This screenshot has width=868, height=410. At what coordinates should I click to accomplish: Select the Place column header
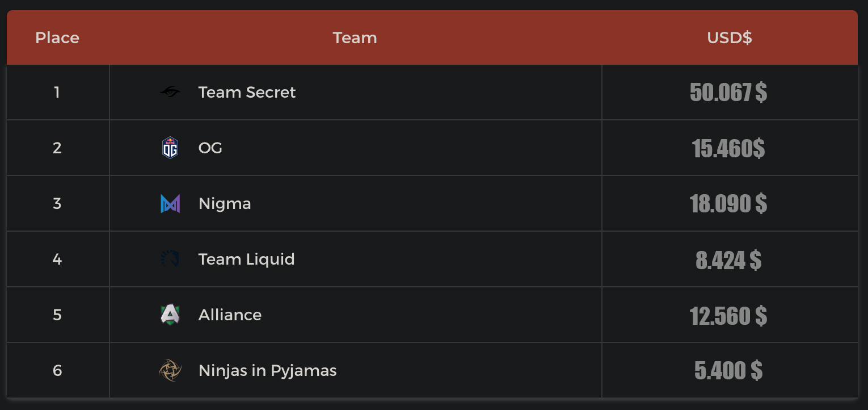click(x=57, y=37)
